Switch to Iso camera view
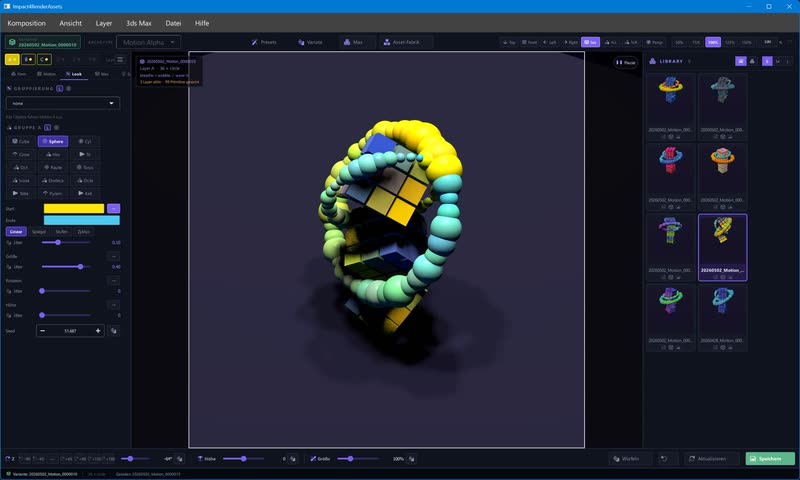800x480 pixels. [x=591, y=42]
